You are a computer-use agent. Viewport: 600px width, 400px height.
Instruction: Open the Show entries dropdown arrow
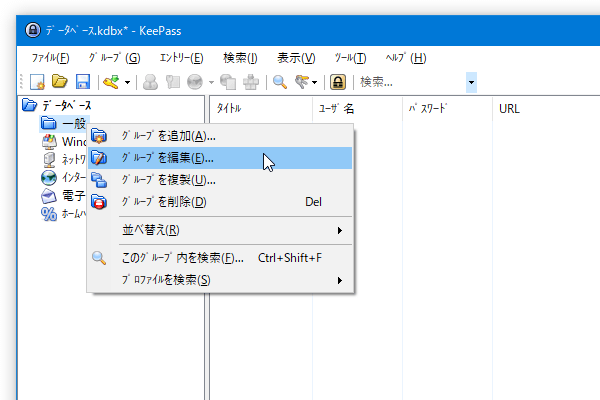pyautogui.click(x=315, y=82)
